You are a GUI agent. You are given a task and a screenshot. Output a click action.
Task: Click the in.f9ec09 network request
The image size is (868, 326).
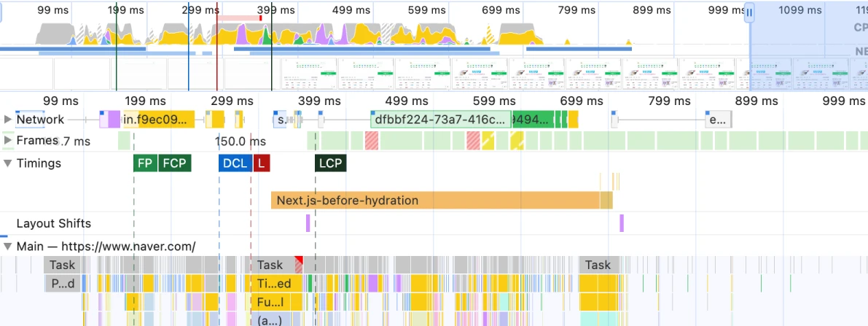[x=158, y=120]
